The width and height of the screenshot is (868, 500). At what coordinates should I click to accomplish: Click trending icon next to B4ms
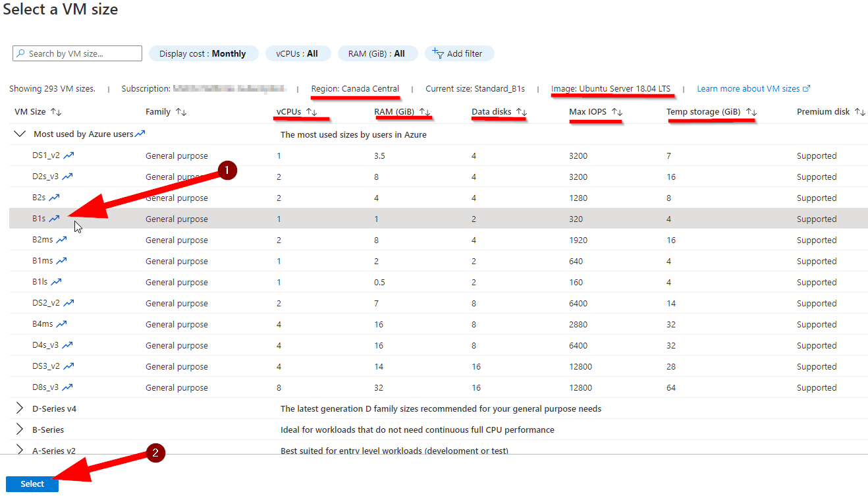click(x=62, y=324)
